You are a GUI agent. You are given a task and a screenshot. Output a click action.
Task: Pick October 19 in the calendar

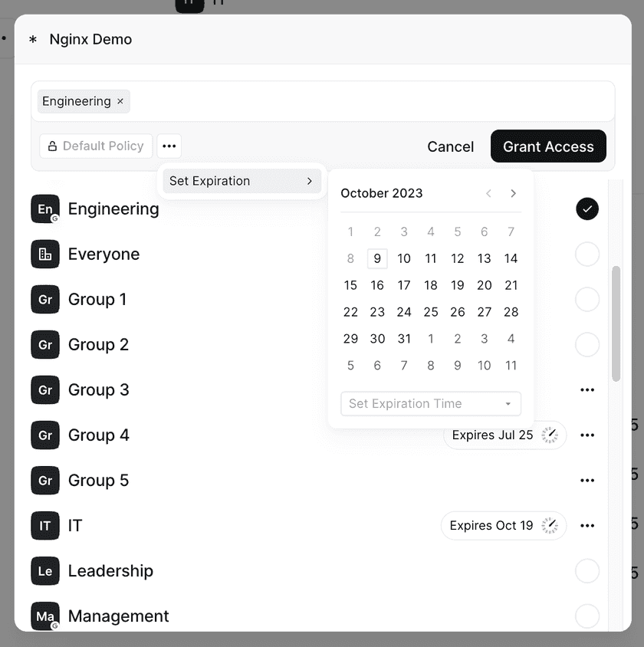click(x=457, y=285)
